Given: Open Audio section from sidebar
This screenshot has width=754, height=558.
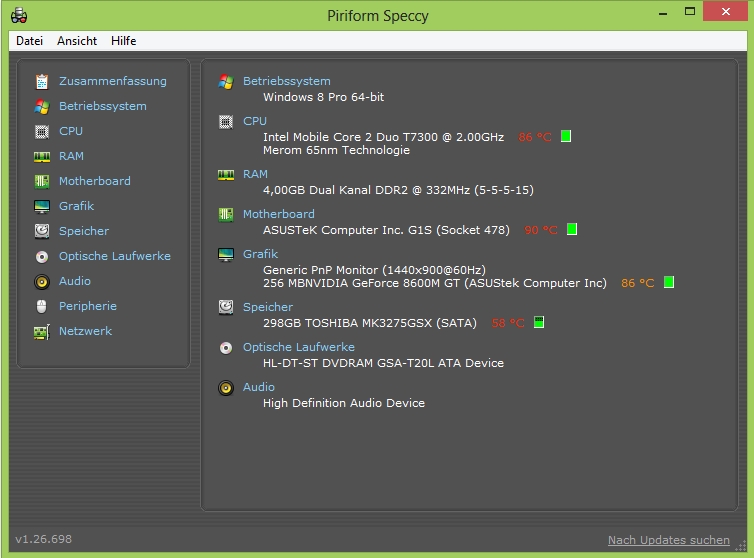Looking at the screenshot, I should click(75, 281).
